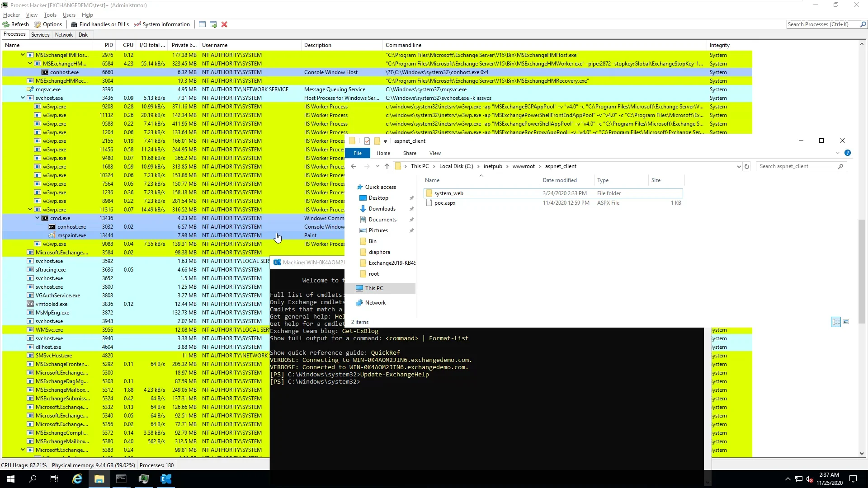Collapse the cmd.exe process tree node
The width and height of the screenshot is (868, 488).
38,218
